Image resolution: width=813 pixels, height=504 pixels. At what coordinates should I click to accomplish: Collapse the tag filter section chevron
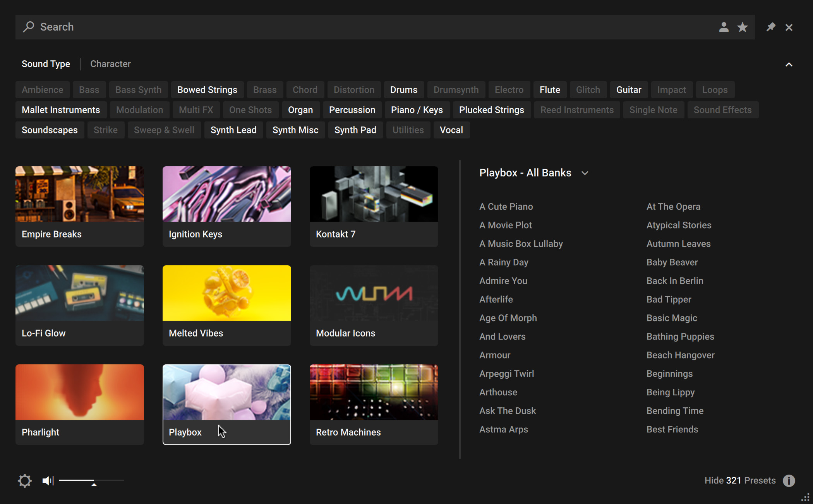click(x=789, y=65)
